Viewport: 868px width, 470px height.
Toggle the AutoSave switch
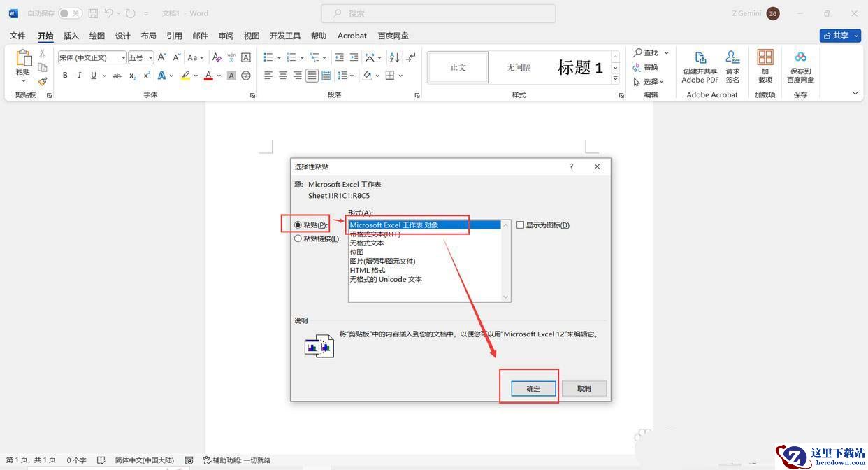click(70, 13)
